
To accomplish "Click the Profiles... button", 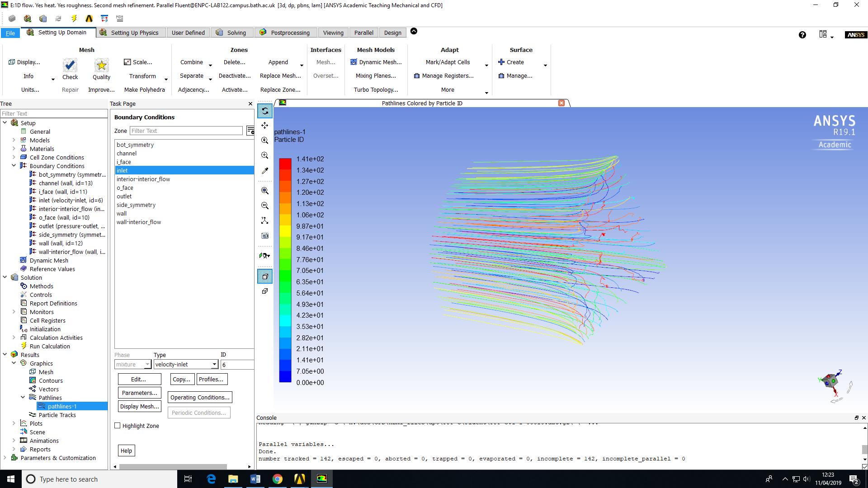I will (x=212, y=379).
